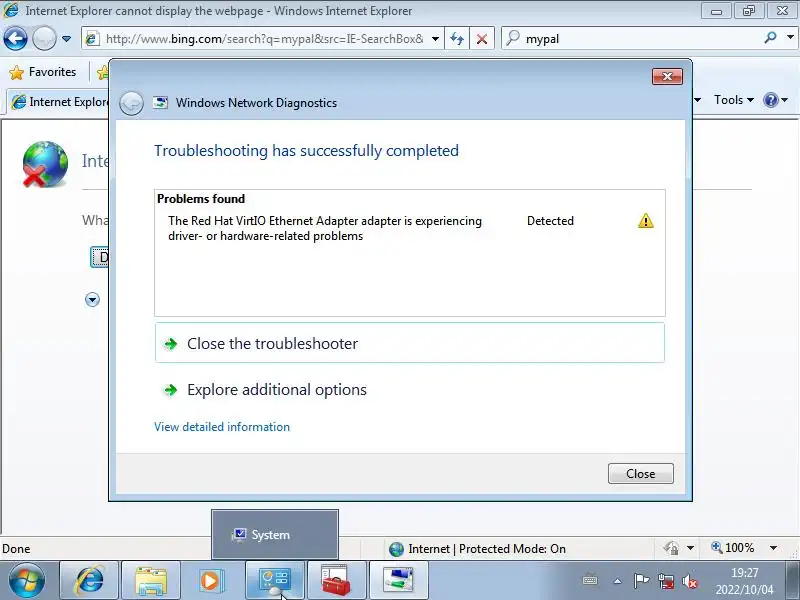The height and width of the screenshot is (600, 800).
Task: Click the blue Help question icon
Action: 770,100
